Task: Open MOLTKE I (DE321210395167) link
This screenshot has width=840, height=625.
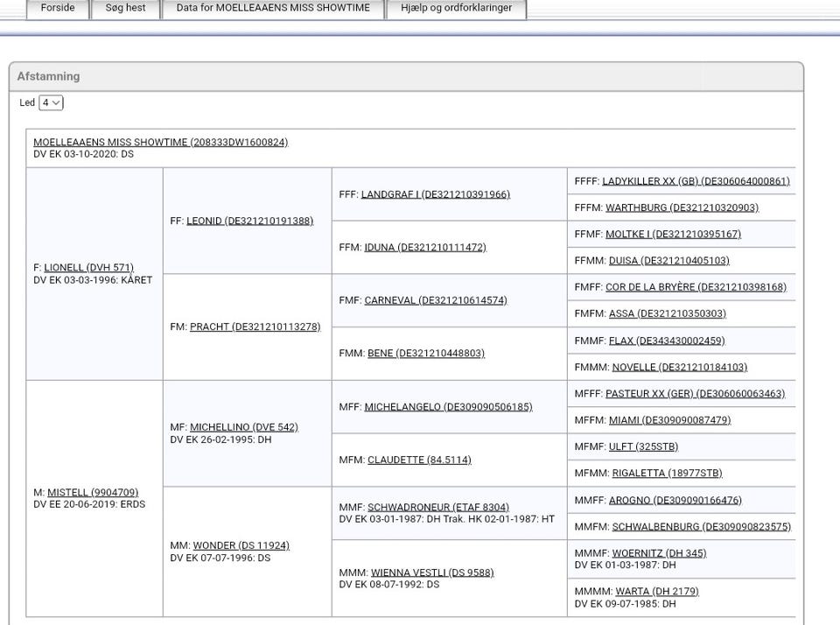Action: [673, 234]
